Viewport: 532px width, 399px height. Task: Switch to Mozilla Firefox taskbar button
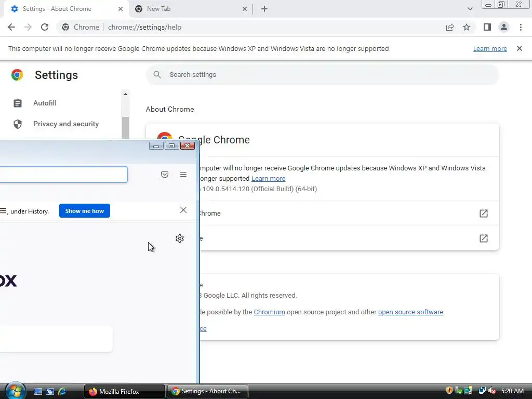pos(124,392)
